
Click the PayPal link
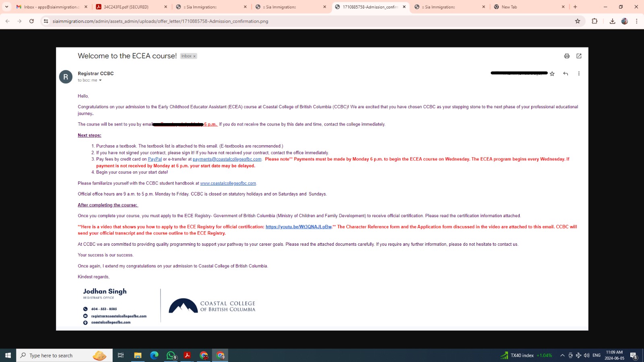[x=155, y=159]
